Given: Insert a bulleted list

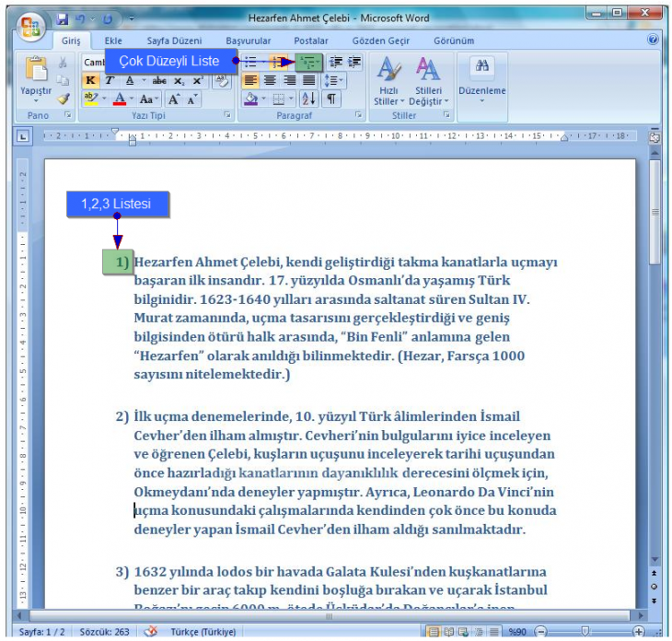Looking at the screenshot, I should pos(250,63).
